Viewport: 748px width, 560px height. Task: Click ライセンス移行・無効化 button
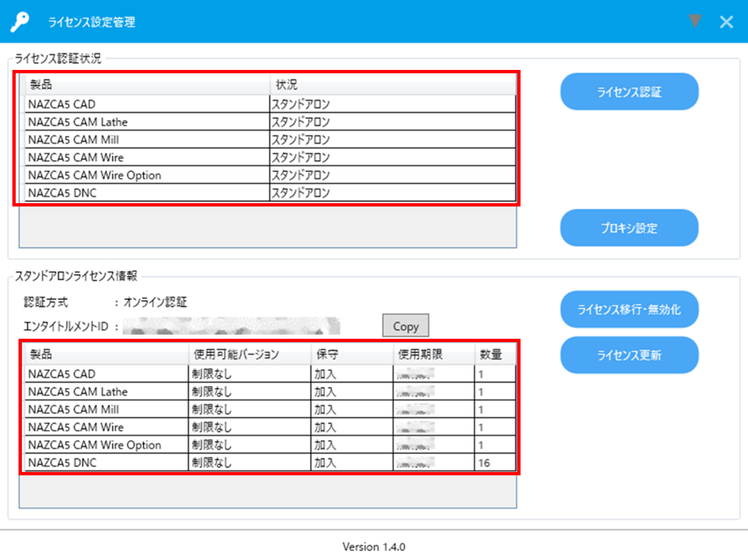(x=629, y=309)
